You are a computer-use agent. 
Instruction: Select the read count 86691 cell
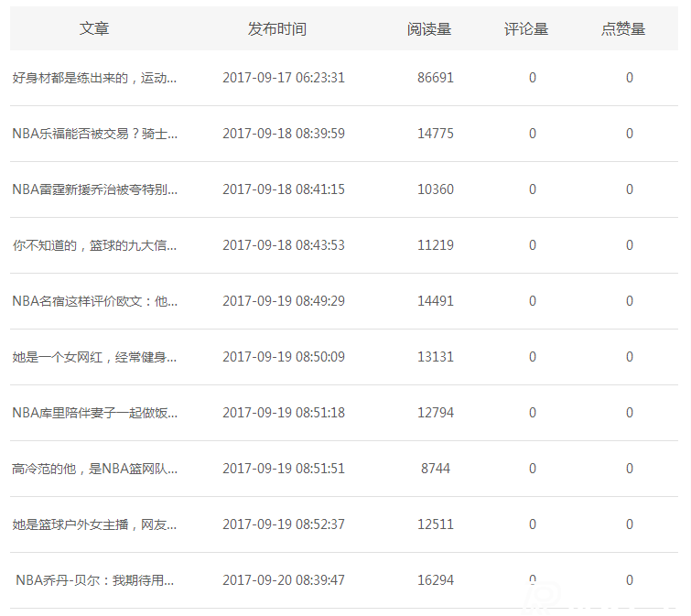point(436,78)
